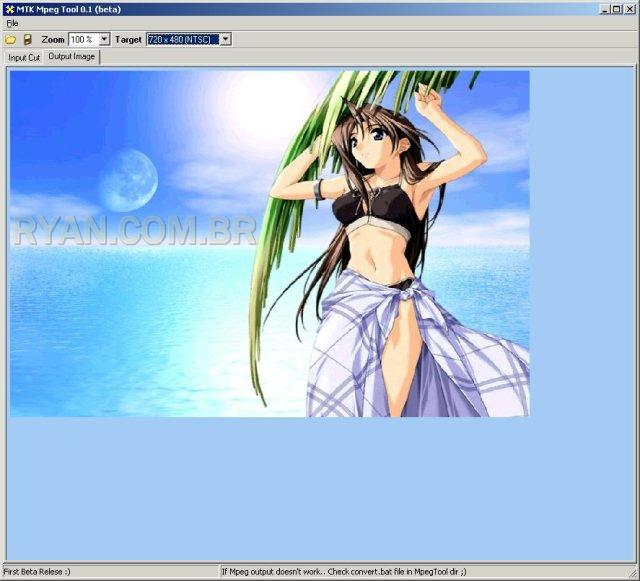Select the Output Image tab
Image resolution: width=640 pixels, height=581 pixels.
tap(72, 57)
